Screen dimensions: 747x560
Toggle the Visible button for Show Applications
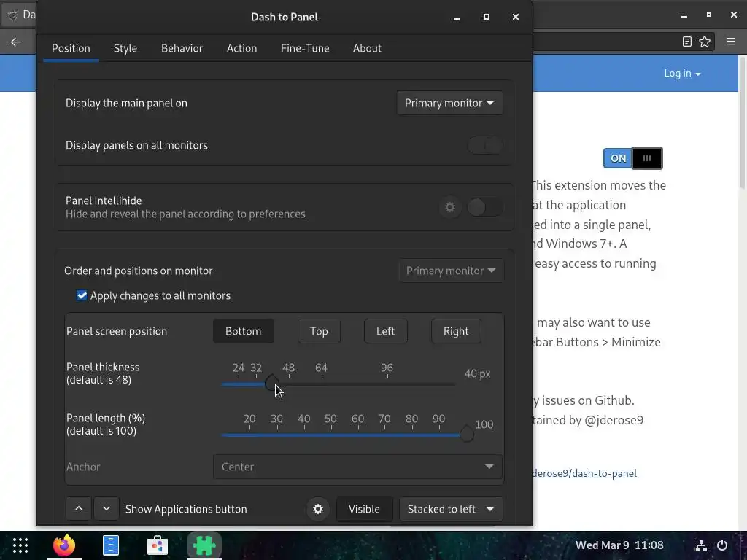(364, 509)
